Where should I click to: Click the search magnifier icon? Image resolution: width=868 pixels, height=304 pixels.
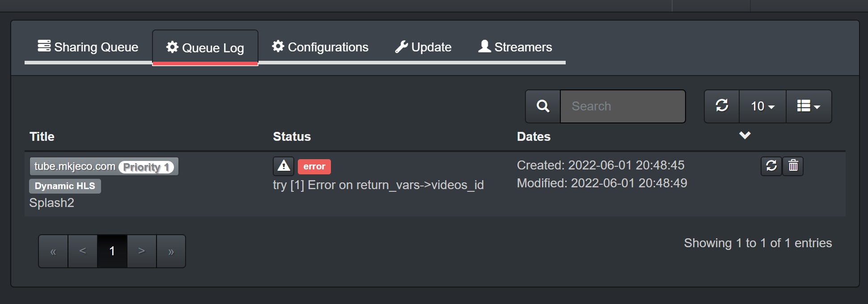542,106
